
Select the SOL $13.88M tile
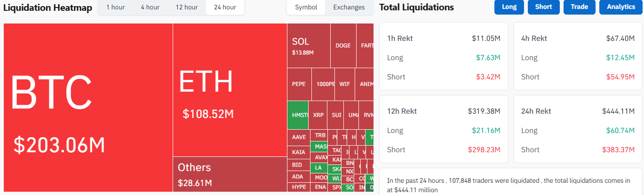pyautogui.click(x=309, y=46)
